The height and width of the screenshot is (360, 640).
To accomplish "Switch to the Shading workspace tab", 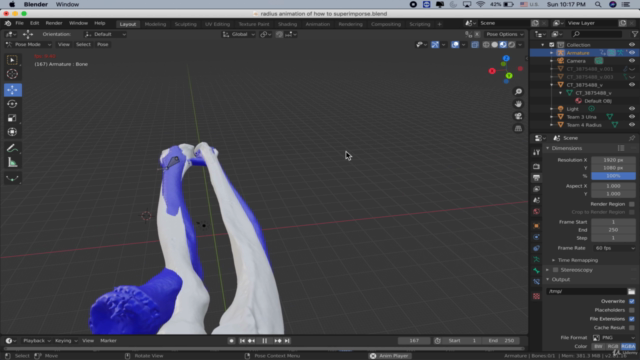I will (287, 24).
